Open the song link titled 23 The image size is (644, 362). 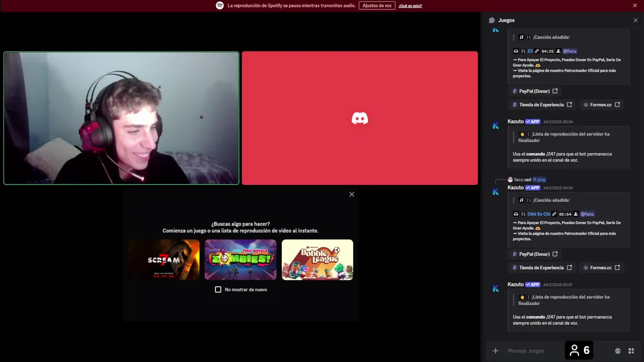pyautogui.click(x=530, y=51)
